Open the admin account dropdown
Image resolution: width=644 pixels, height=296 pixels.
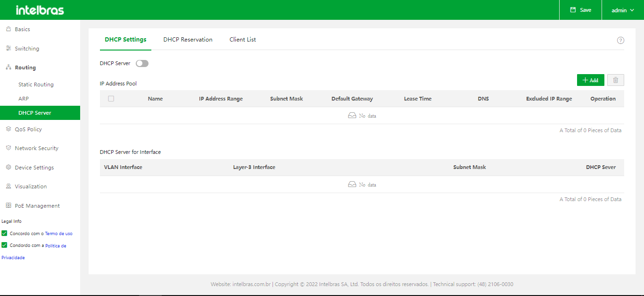click(x=622, y=10)
